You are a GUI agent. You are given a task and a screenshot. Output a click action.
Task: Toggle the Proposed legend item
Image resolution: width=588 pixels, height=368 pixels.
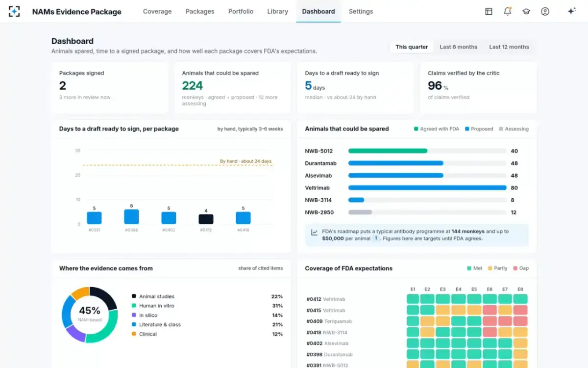(479, 129)
